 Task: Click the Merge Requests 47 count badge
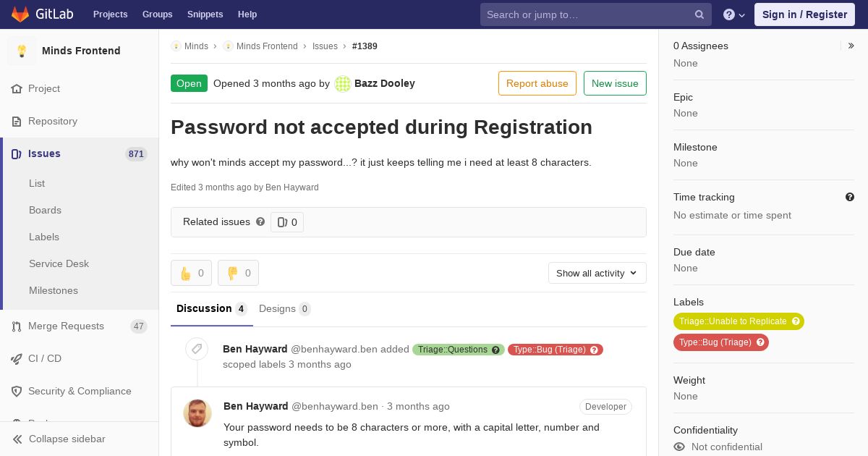139,326
